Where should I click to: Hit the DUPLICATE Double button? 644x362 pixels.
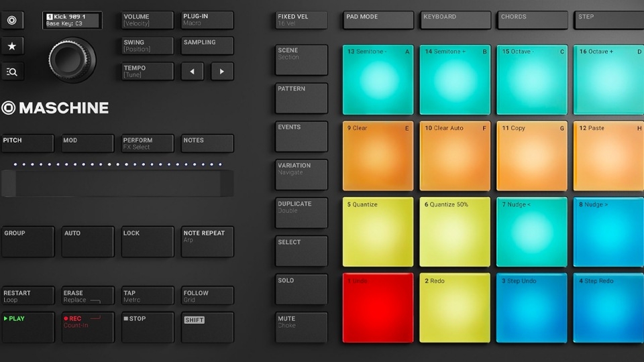301,213
